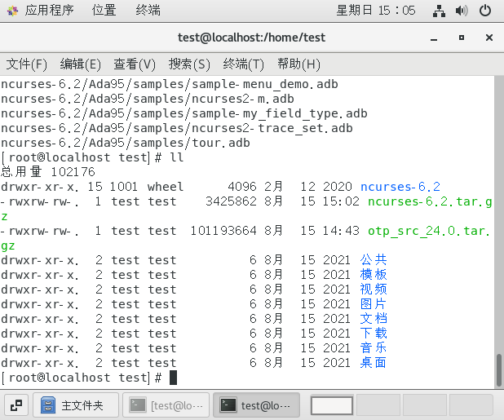Click the wheel group name
Viewport: 504px width, 420px height.
click(166, 187)
